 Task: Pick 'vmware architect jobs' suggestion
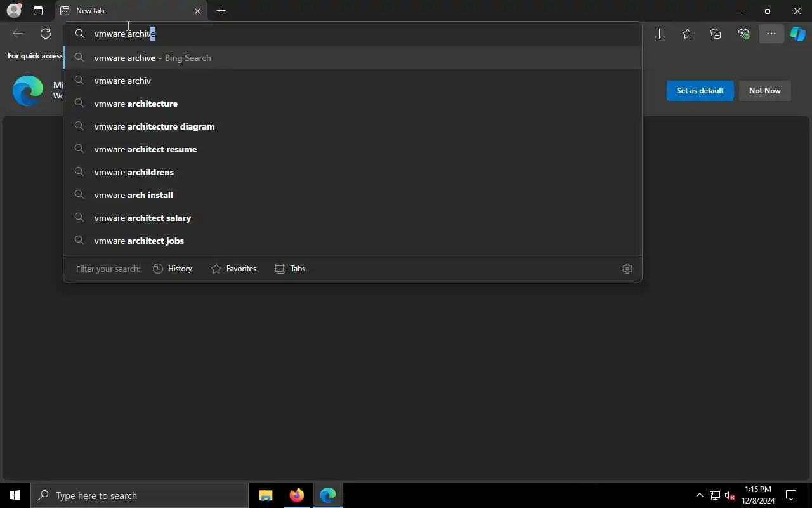(x=353, y=241)
